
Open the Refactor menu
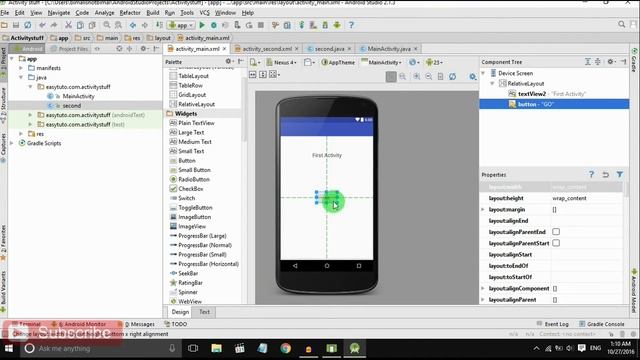click(x=130, y=13)
